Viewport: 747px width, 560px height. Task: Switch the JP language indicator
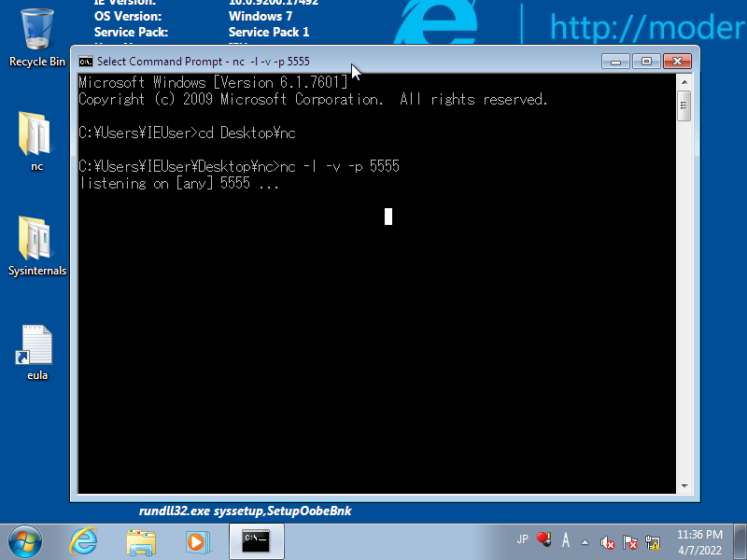(523, 539)
